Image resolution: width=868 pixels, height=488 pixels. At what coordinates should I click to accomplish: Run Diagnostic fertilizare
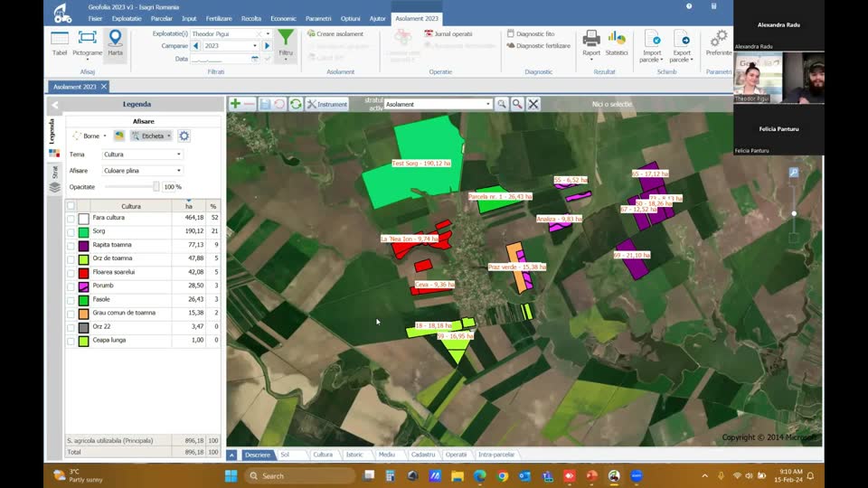[x=539, y=46]
